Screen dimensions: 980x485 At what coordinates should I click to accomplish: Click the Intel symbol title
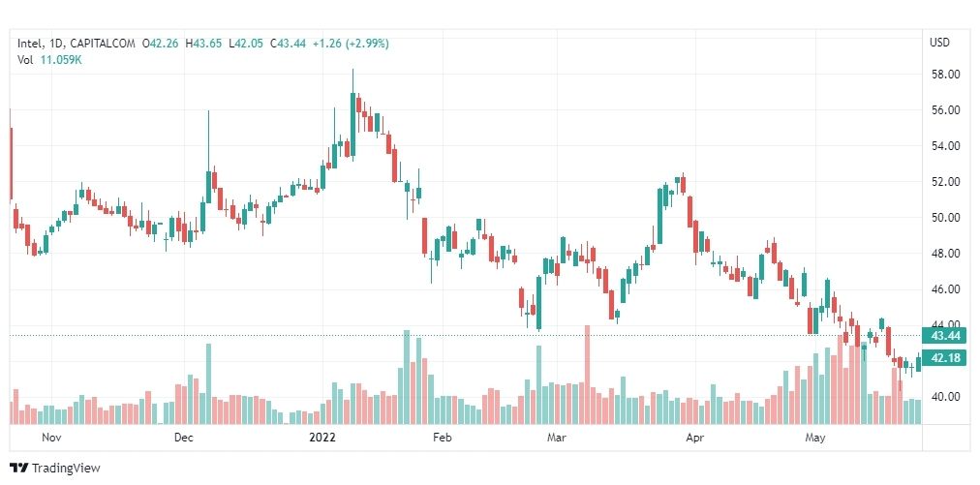coord(30,44)
